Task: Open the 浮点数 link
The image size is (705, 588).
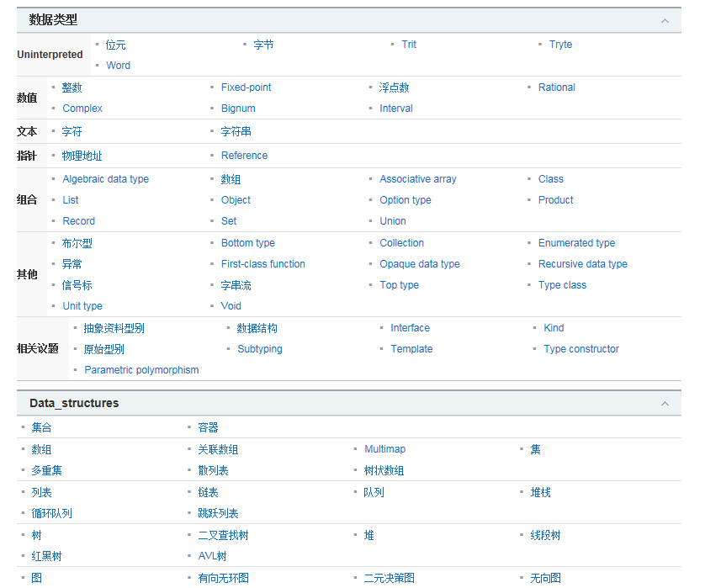Action: (394, 87)
